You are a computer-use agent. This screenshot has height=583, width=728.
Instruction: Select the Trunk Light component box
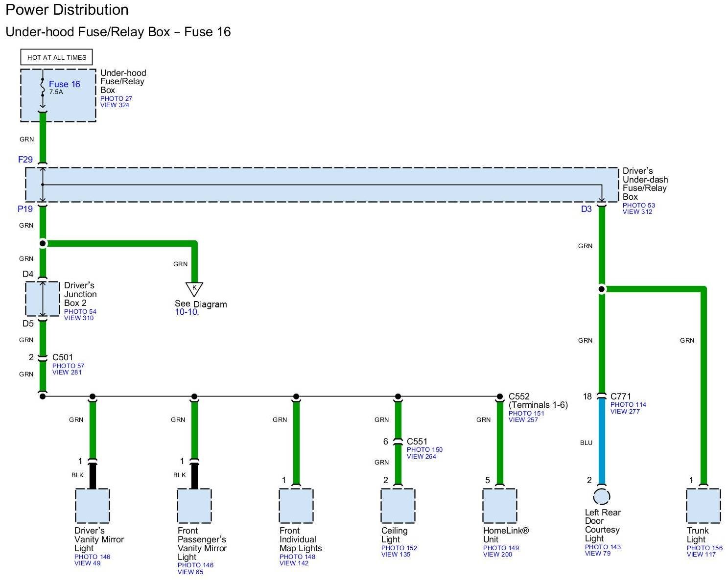pyautogui.click(x=703, y=505)
